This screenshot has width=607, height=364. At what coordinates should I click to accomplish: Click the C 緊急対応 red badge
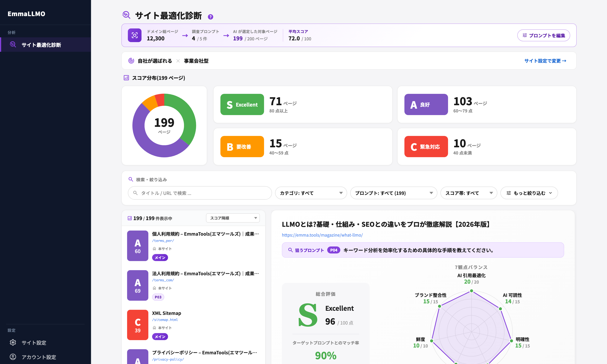pos(426,146)
